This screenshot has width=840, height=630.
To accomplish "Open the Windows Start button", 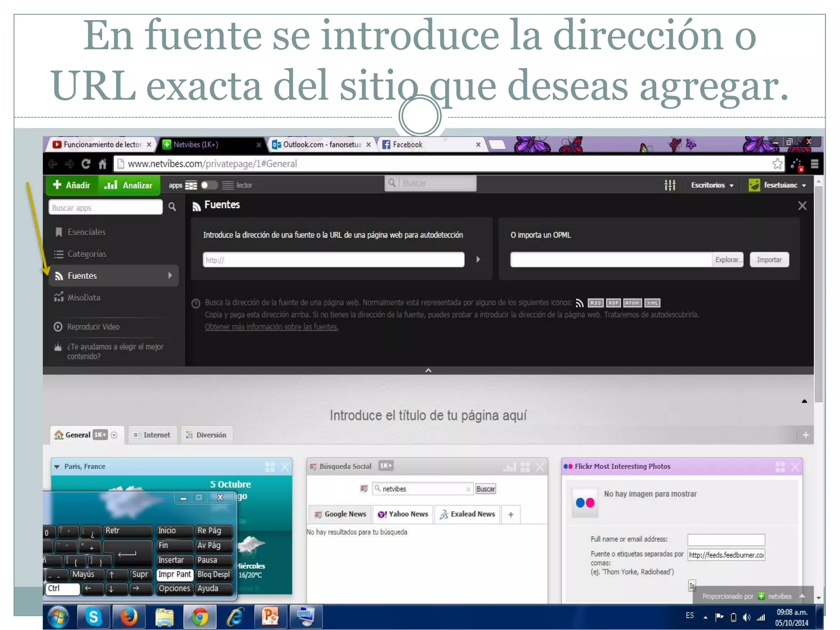I will (x=58, y=617).
